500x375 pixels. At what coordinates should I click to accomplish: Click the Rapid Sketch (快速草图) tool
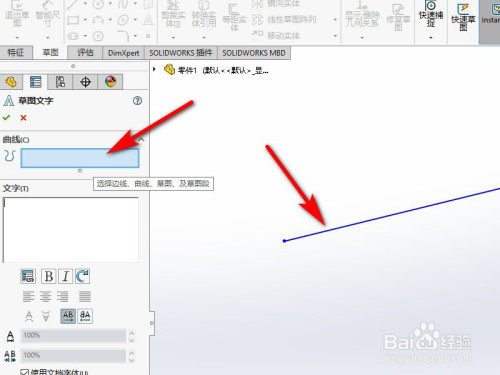[463, 17]
